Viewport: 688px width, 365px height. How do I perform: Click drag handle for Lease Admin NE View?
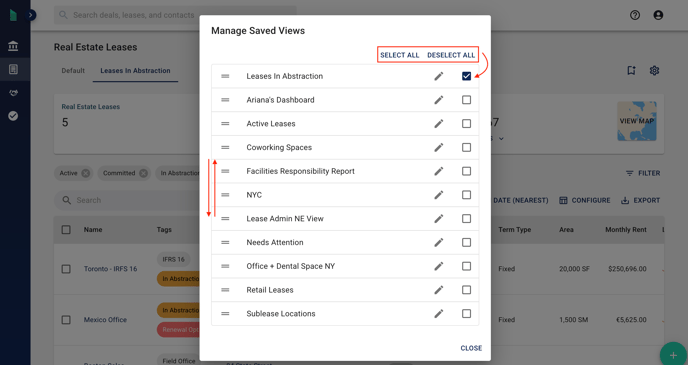point(225,218)
